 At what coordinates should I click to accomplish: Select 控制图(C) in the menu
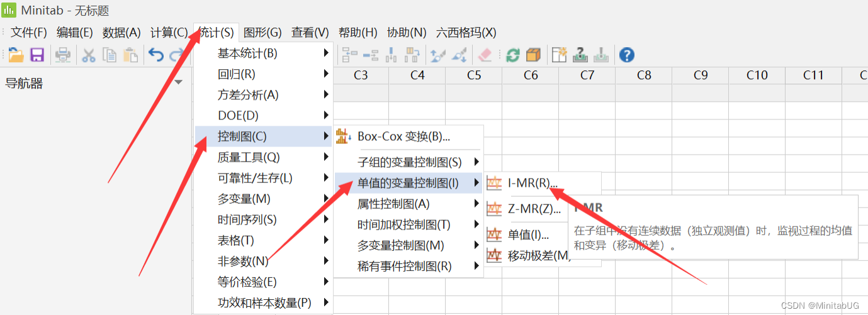[x=263, y=136]
